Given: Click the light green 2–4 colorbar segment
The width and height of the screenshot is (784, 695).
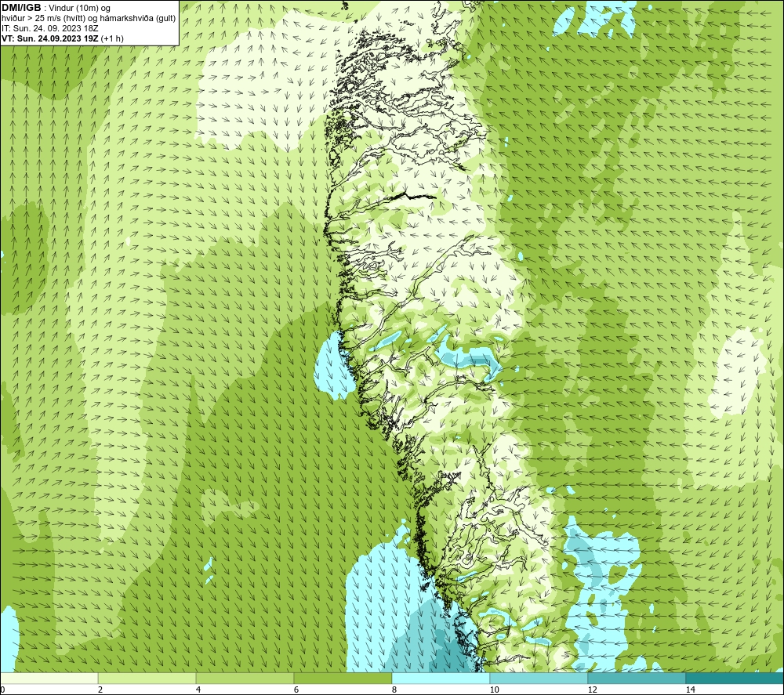Looking at the screenshot, I should pos(147,679).
